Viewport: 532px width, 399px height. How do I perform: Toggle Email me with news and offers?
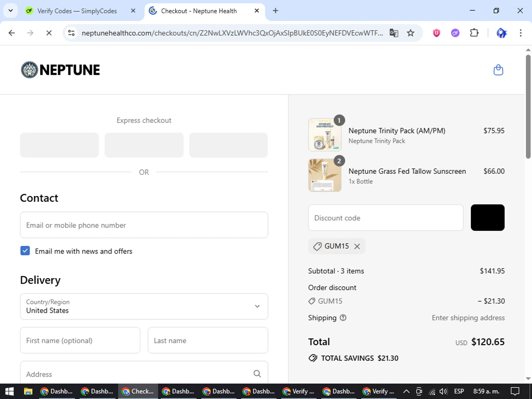(25, 251)
